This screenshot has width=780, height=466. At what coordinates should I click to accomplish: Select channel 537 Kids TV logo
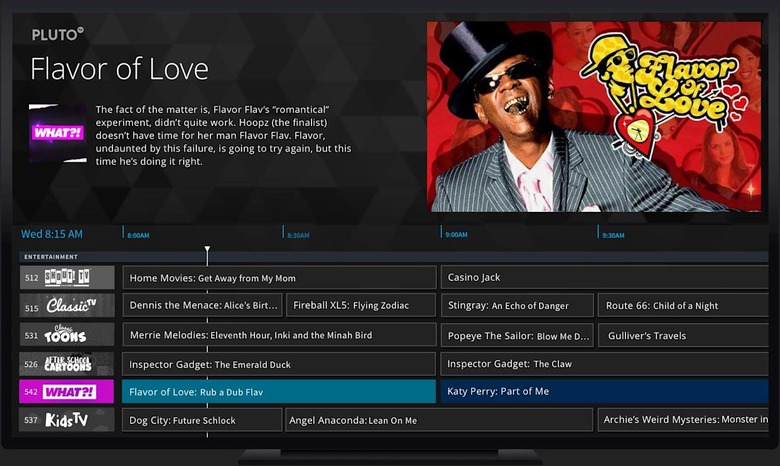pyautogui.click(x=66, y=420)
